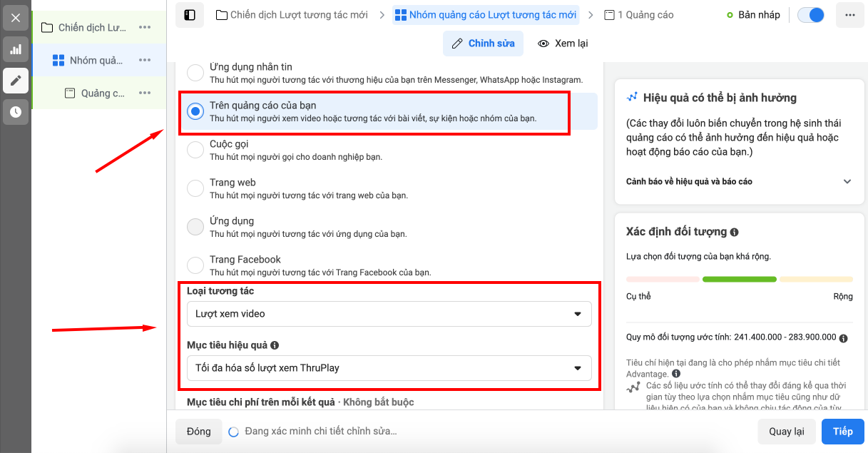Select the pencil edit icon in sidebar
This screenshot has width=868, height=453.
[x=16, y=81]
